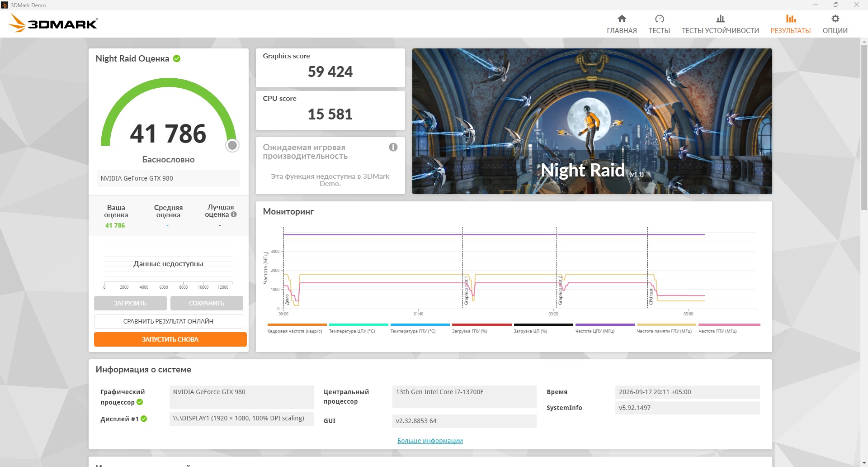Toggle Частота памяти ГПУ legend swatch

(666, 324)
